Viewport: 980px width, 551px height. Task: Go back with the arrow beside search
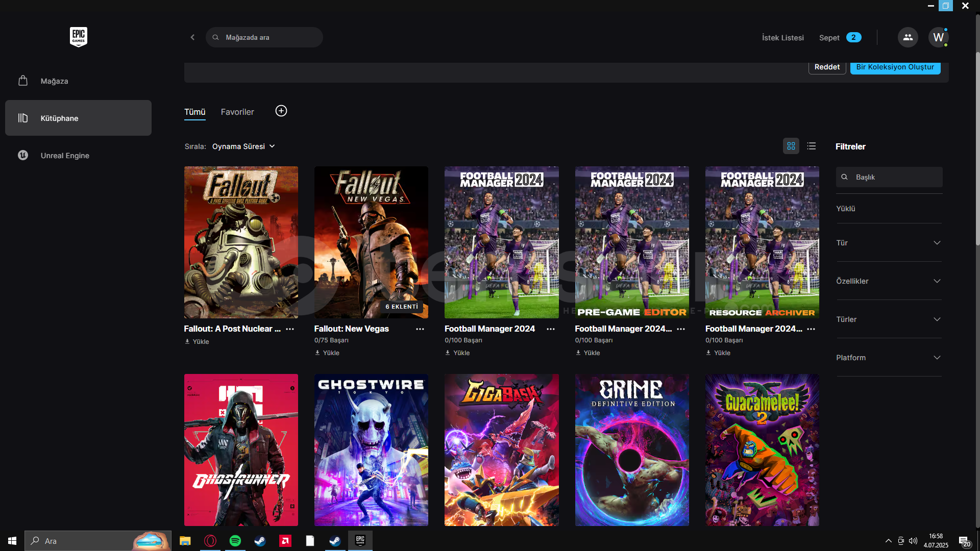pyautogui.click(x=192, y=37)
